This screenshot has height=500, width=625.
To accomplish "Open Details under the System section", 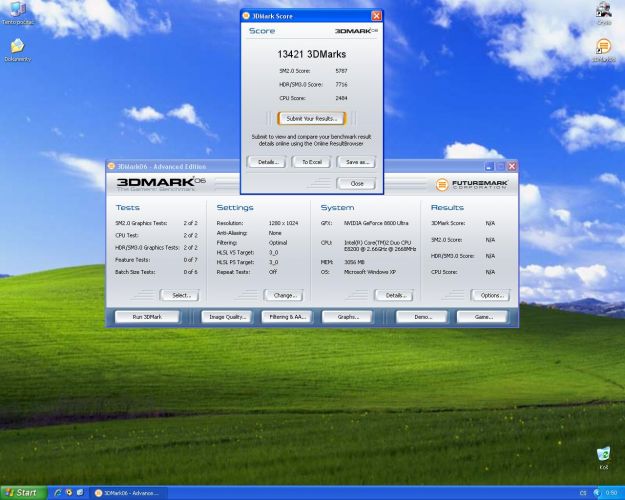I will (394, 295).
